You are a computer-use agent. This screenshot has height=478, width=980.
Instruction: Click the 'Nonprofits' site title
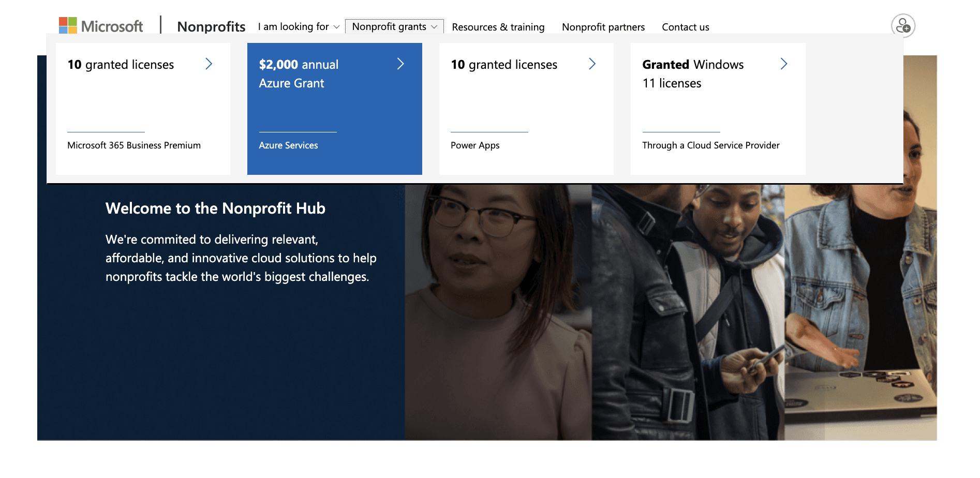tap(211, 26)
